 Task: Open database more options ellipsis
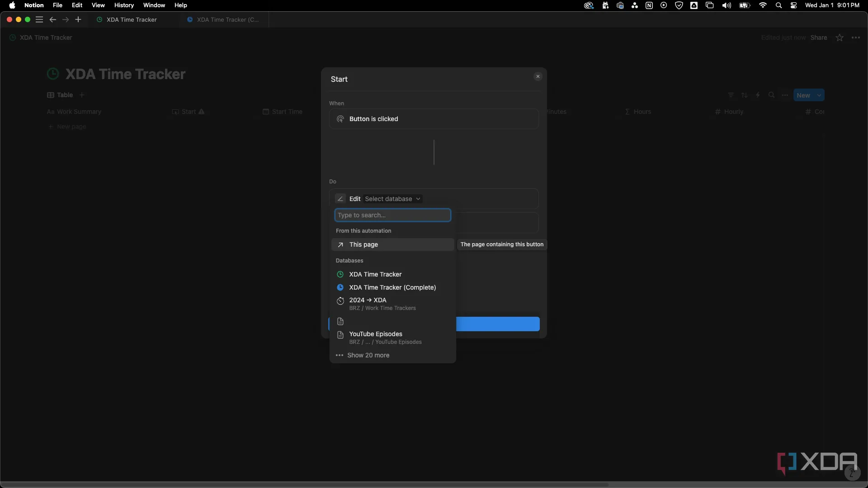tap(785, 95)
